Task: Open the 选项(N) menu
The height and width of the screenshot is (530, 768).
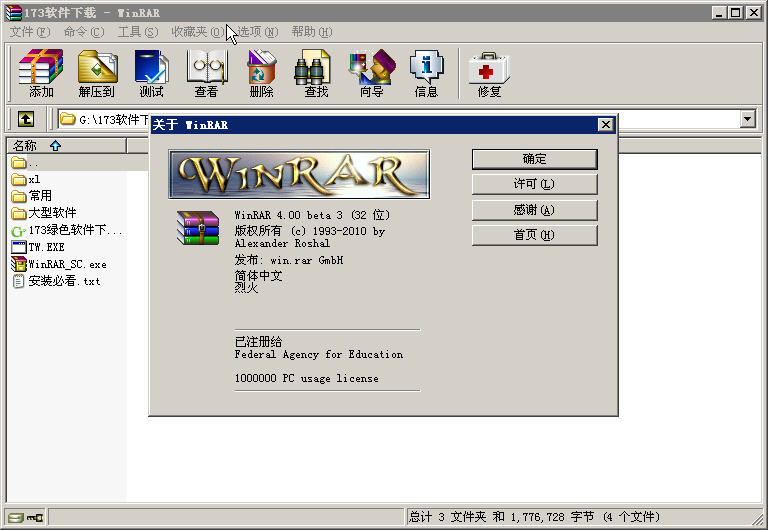Action: (x=258, y=32)
